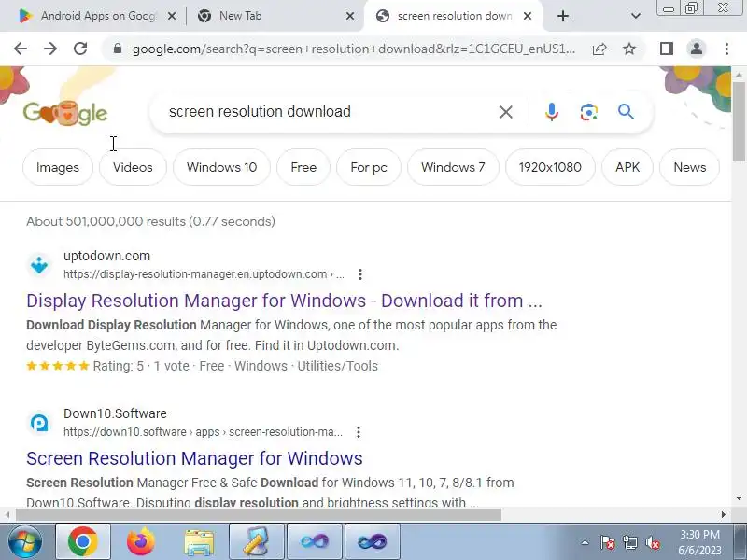The width and height of the screenshot is (747, 560).
Task: Click the uptodown.com favicon
Action: tap(39, 265)
